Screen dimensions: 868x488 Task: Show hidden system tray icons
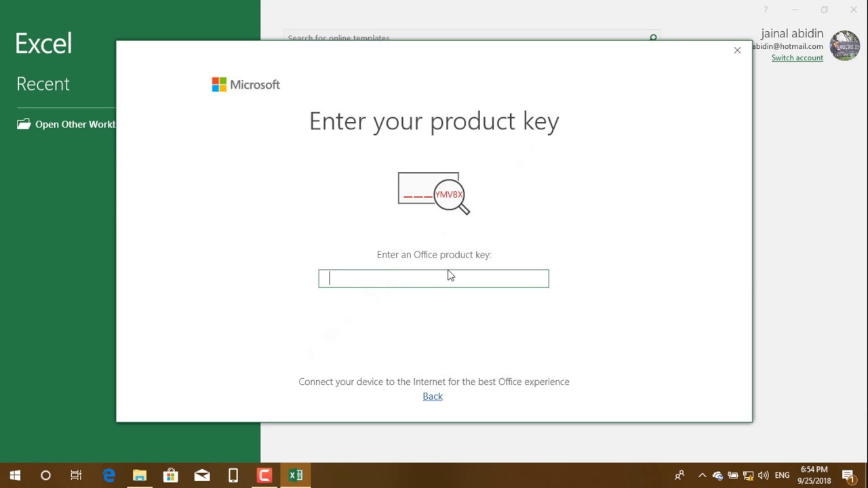point(703,475)
